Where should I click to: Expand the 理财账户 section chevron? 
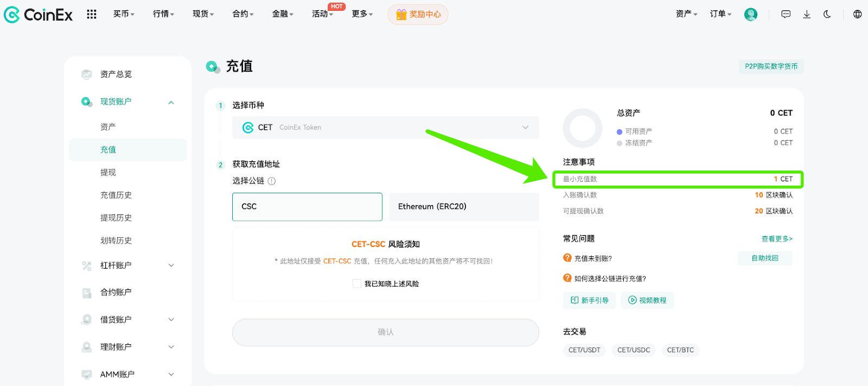[171, 347]
